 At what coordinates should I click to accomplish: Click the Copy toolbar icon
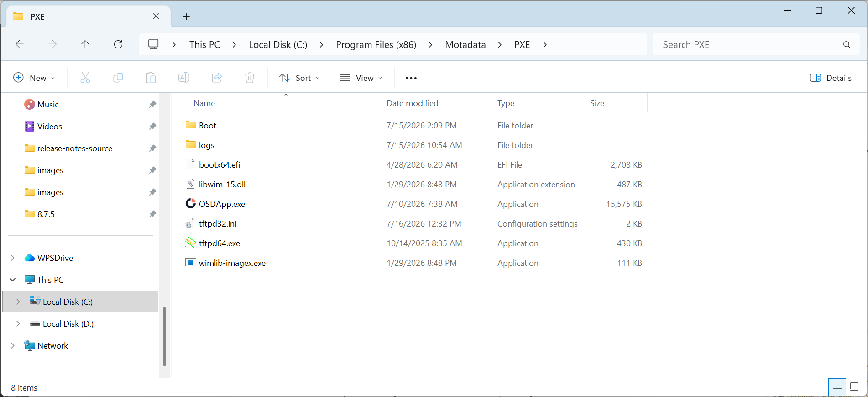118,78
